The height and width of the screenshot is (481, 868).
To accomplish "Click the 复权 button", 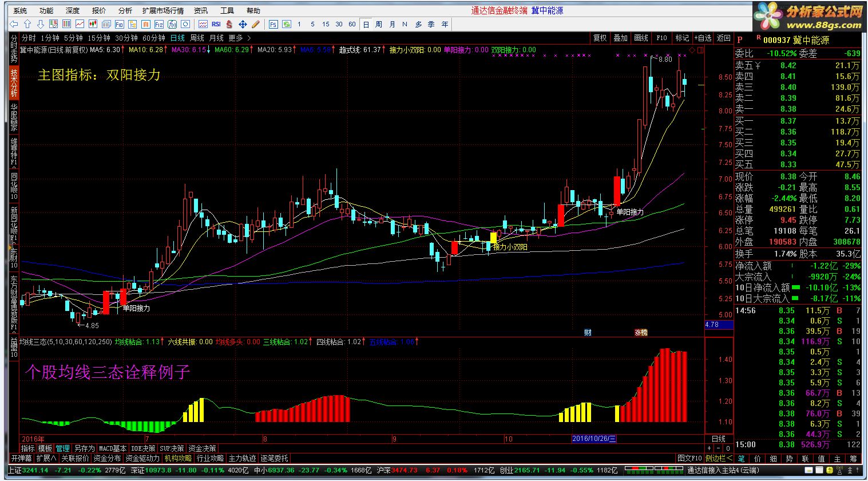I will (600, 38).
